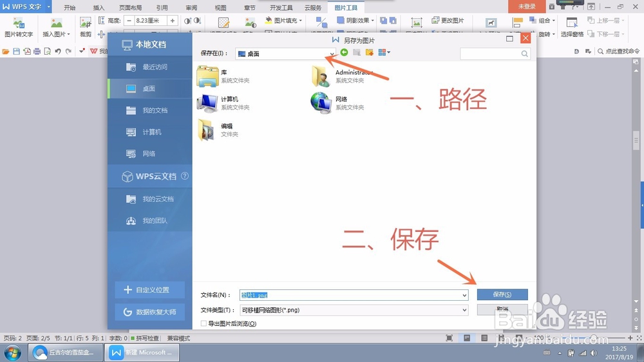Switch to the 页面布局 ribbon tab
This screenshot has width=644, height=362.
pyautogui.click(x=131, y=7)
